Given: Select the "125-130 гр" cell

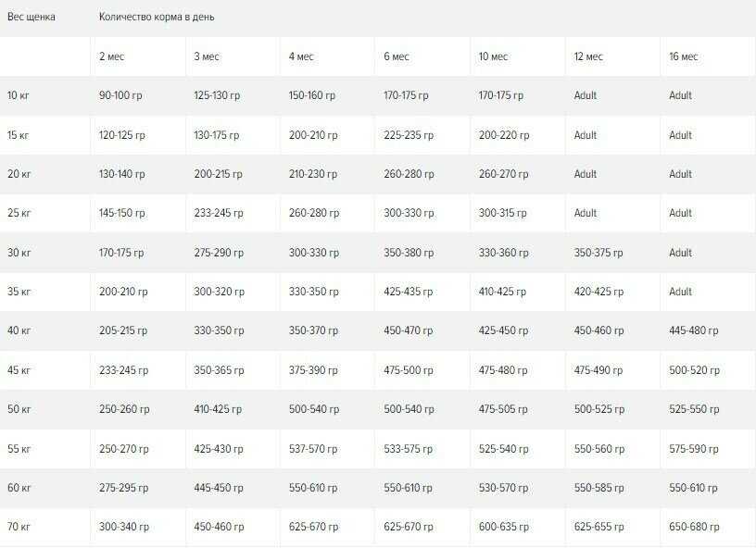Looking at the screenshot, I should coord(217,95).
